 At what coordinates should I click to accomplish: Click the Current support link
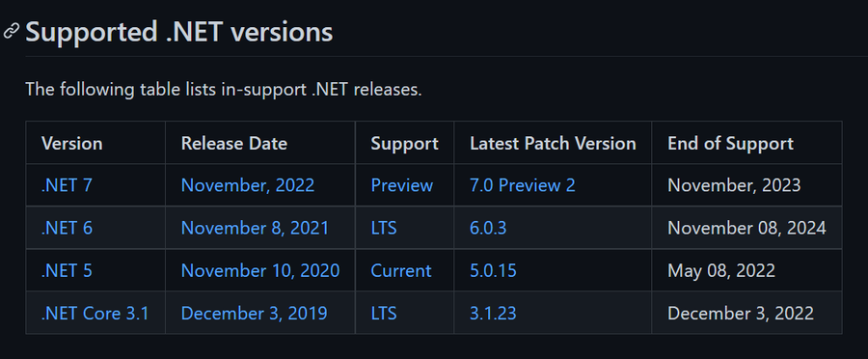tap(401, 270)
